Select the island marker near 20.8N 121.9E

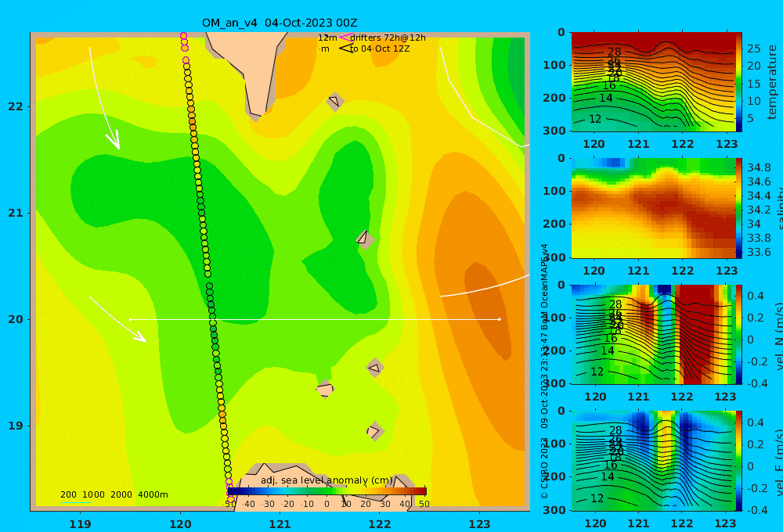pos(365,239)
